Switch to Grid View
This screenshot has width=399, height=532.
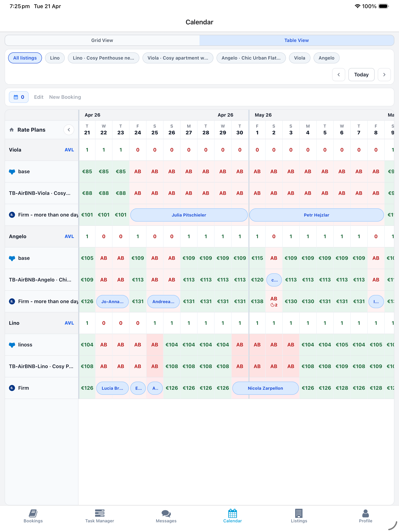(x=102, y=40)
